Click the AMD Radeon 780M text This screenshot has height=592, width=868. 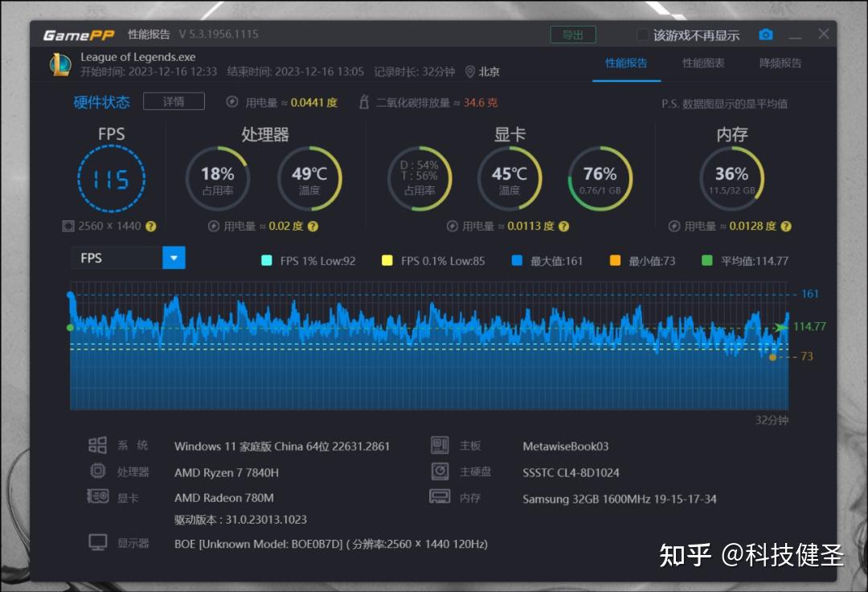click(224, 498)
